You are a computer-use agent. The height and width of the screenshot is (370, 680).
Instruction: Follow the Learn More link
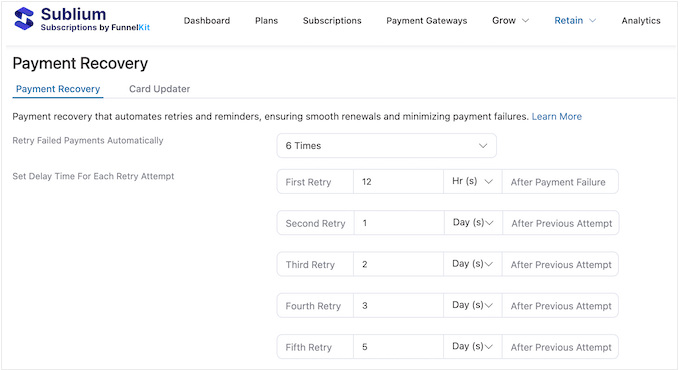pos(556,116)
